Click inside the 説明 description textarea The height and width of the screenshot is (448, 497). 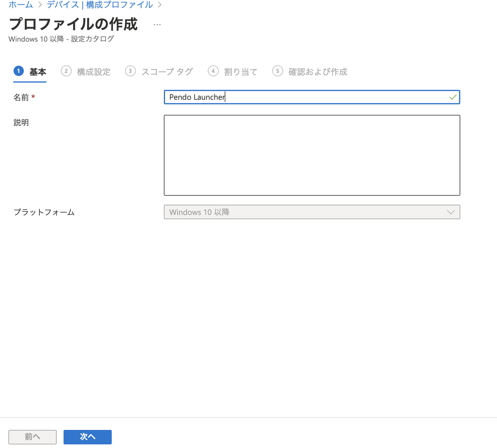312,155
